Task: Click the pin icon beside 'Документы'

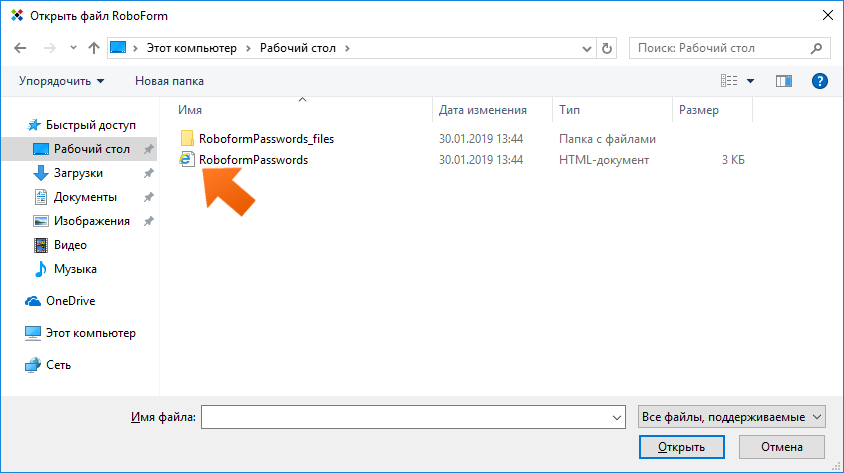Action: click(149, 197)
